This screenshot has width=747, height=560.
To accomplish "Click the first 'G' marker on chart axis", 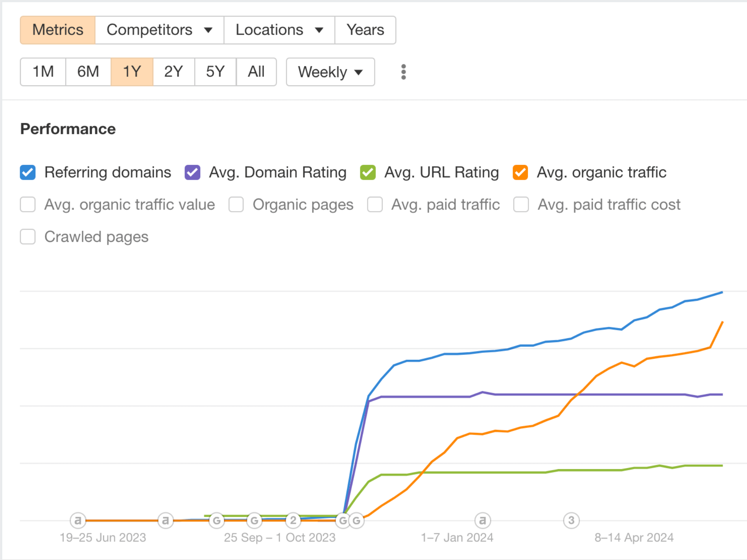I will click(216, 521).
